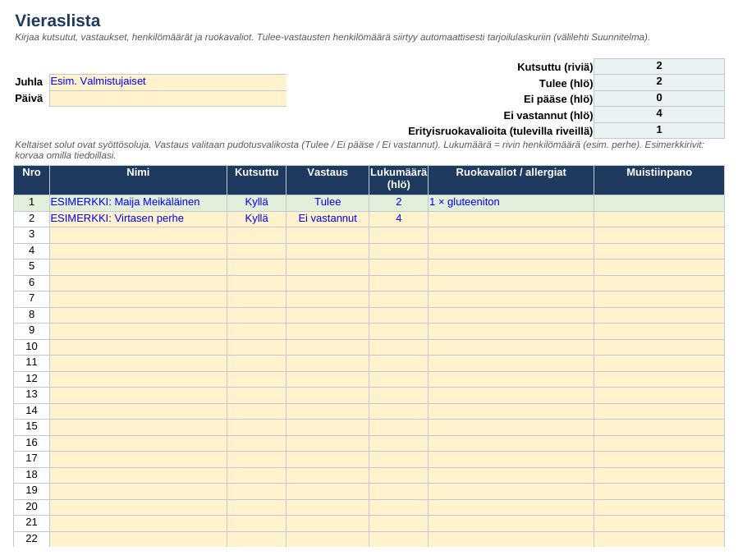
Task: Select Lukumäärä value for Maija Meikäläinen
Action: point(399,202)
